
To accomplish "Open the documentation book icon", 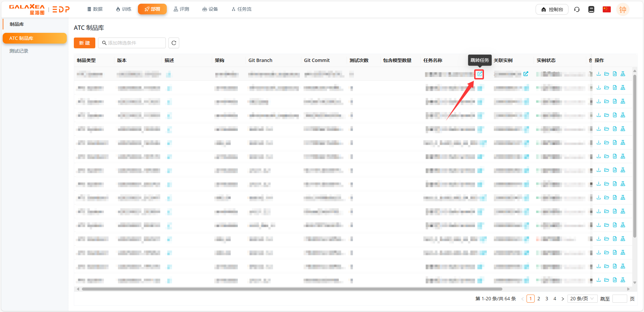I will (591, 9).
